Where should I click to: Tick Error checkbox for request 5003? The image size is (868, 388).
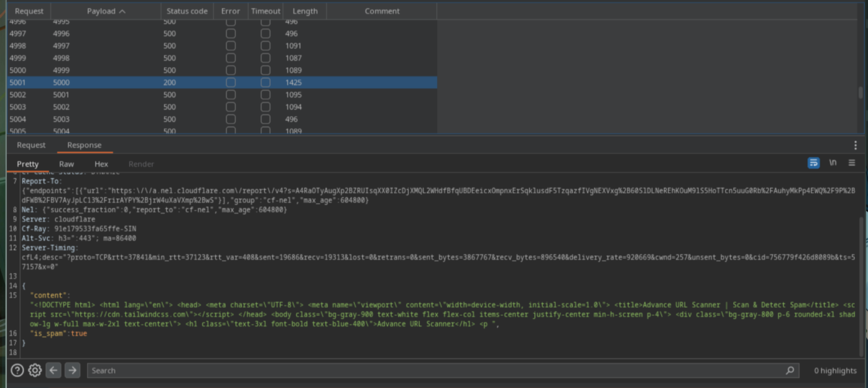[x=231, y=107]
